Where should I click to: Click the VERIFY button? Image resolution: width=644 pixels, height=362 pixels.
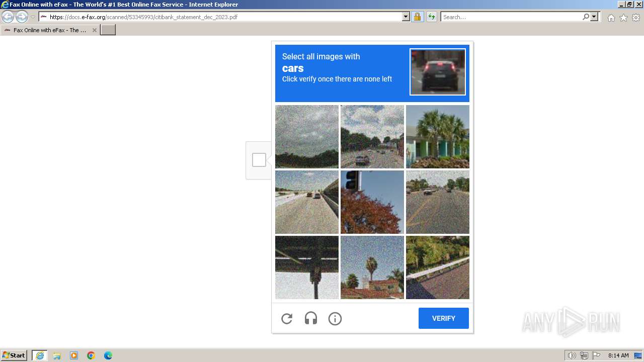tap(444, 318)
